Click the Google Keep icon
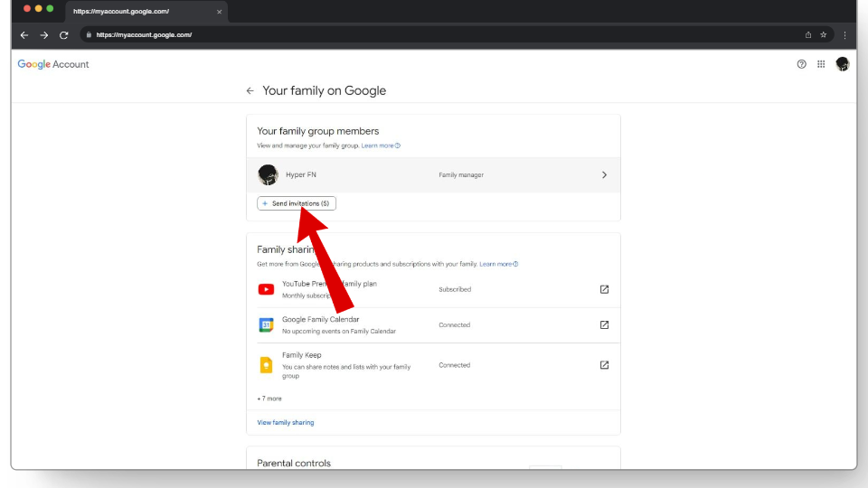 (x=266, y=365)
